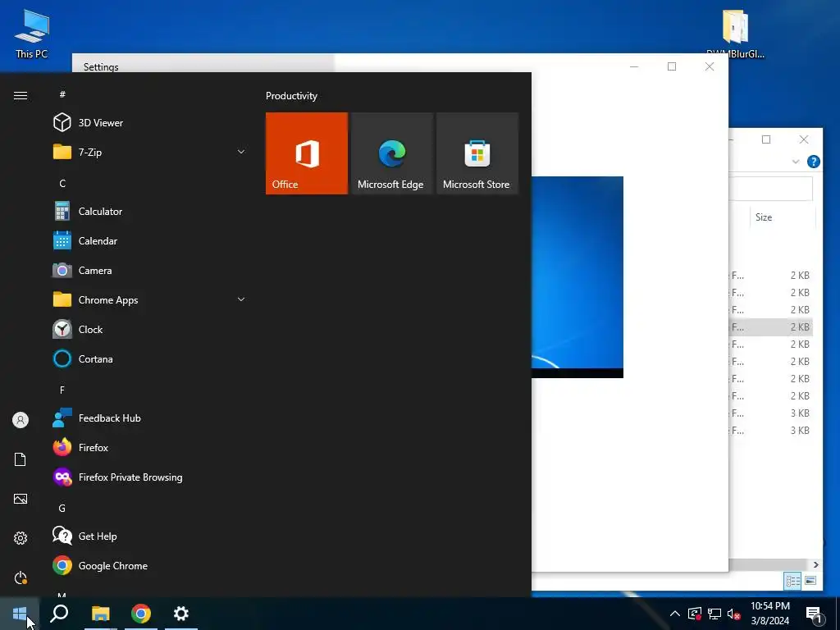Click the wallpaper preview in Settings window
This screenshot has width=840, height=630.
pyautogui.click(x=577, y=277)
